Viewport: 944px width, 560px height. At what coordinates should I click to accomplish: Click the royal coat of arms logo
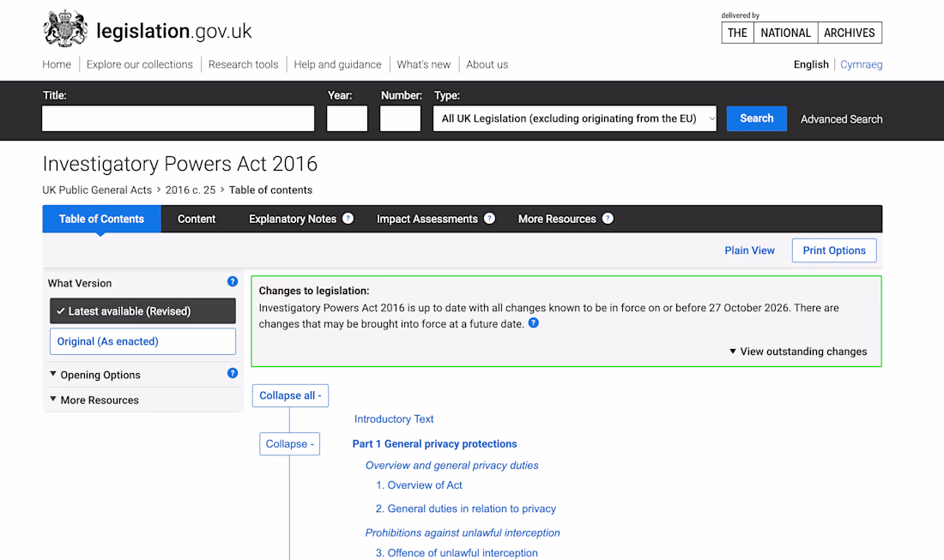[65, 28]
